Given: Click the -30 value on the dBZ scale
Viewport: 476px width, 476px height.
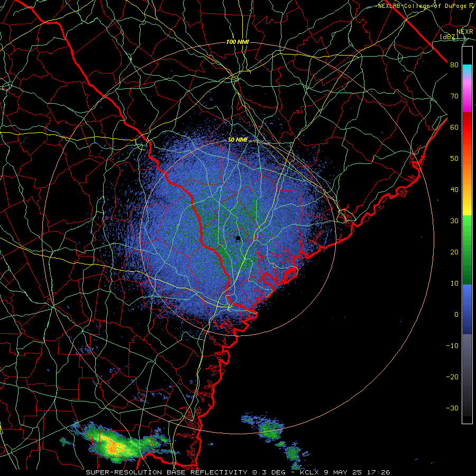Looking at the screenshot, I should pos(452,408).
